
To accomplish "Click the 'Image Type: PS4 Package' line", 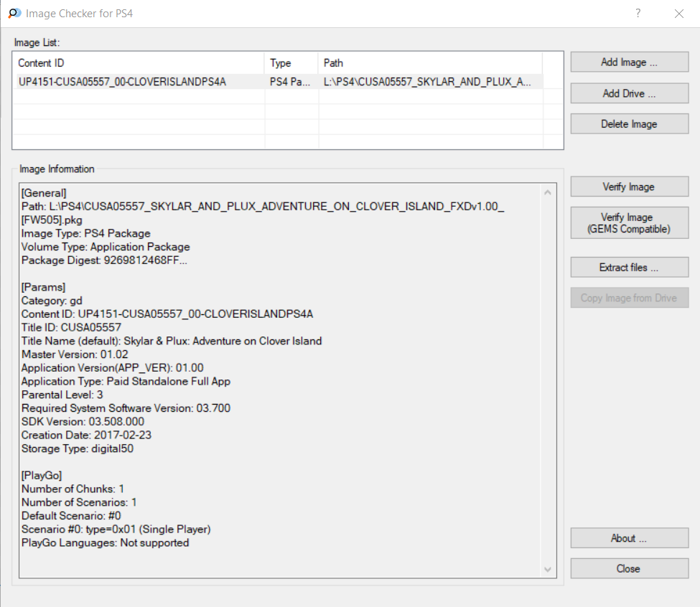I will (x=85, y=233).
